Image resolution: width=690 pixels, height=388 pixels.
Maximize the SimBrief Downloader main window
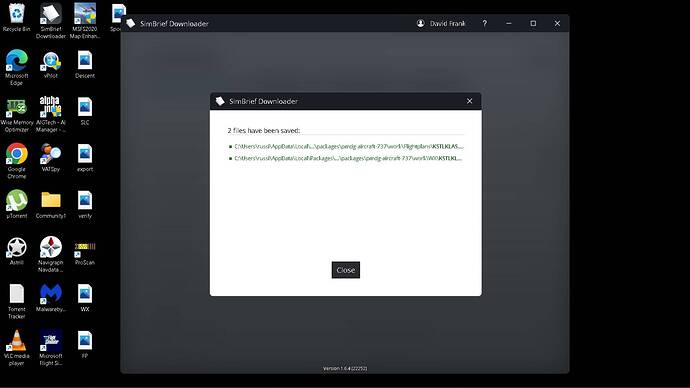coord(533,23)
